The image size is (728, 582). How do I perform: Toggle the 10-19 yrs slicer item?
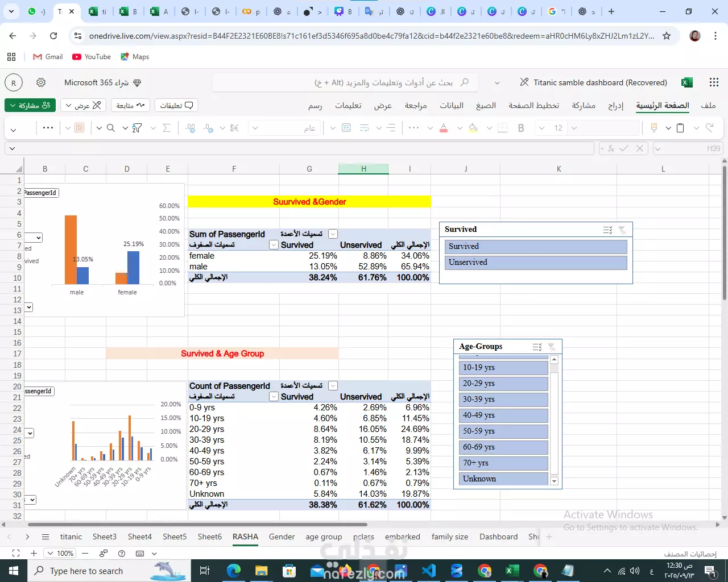(x=503, y=368)
